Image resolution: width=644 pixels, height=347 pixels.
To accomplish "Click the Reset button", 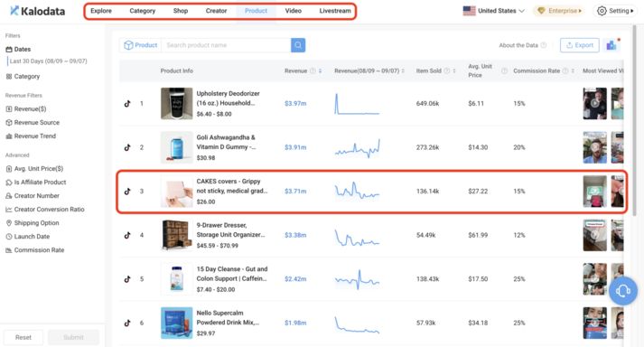I will 23,337.
